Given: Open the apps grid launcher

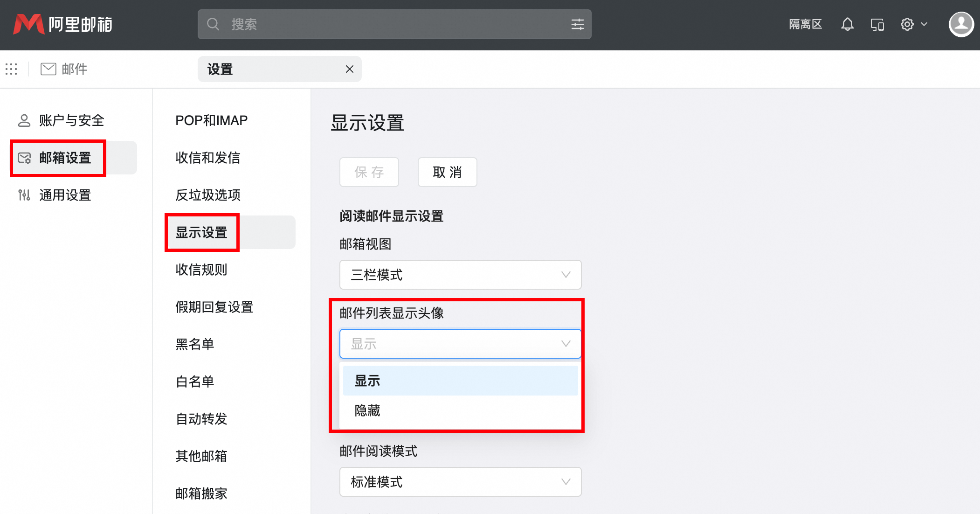Looking at the screenshot, I should click(11, 69).
